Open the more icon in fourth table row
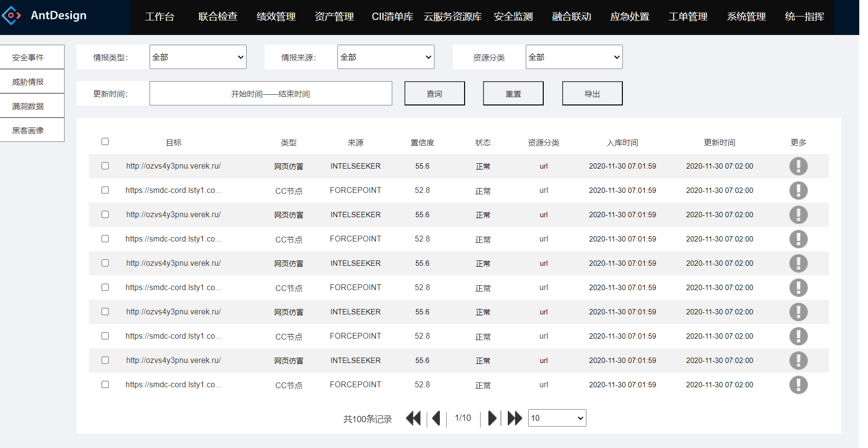Screen dimensions: 868x448 (798, 239)
